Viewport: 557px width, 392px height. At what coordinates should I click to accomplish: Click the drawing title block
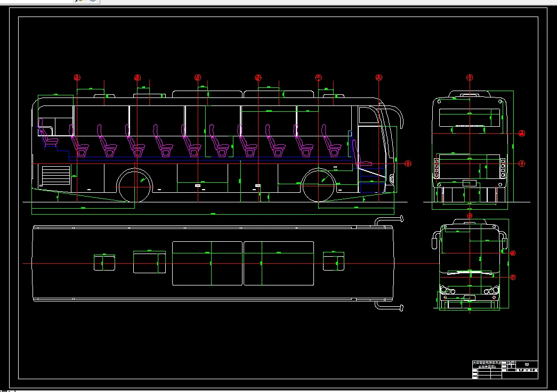click(505, 370)
